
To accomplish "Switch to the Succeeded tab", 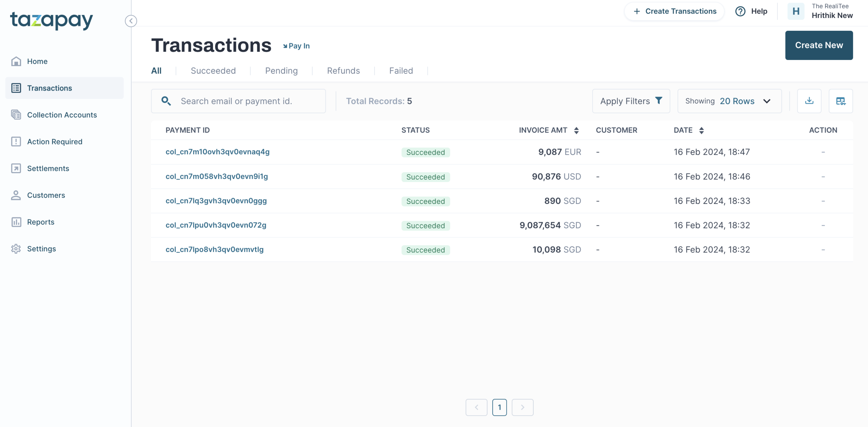I will coord(213,71).
